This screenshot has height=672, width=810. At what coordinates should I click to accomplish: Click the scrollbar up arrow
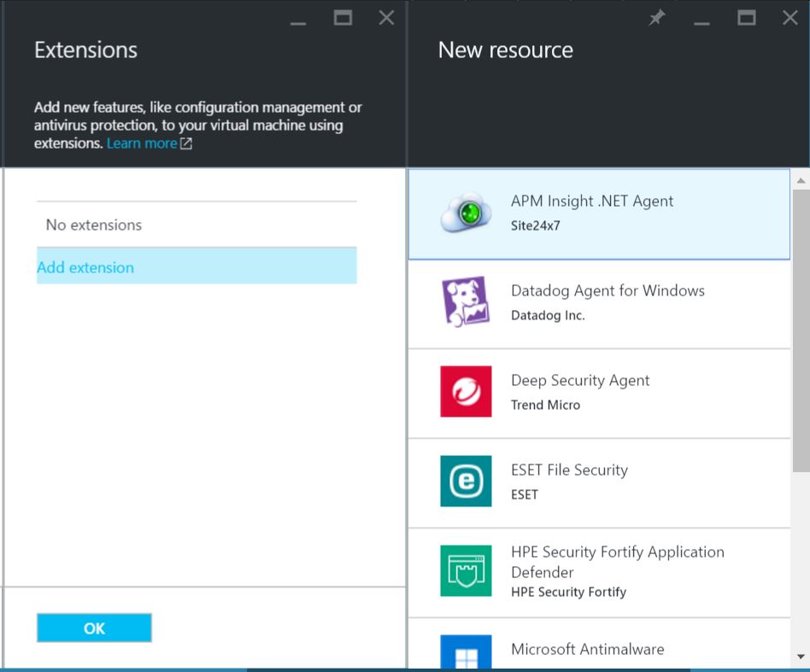coord(801,179)
